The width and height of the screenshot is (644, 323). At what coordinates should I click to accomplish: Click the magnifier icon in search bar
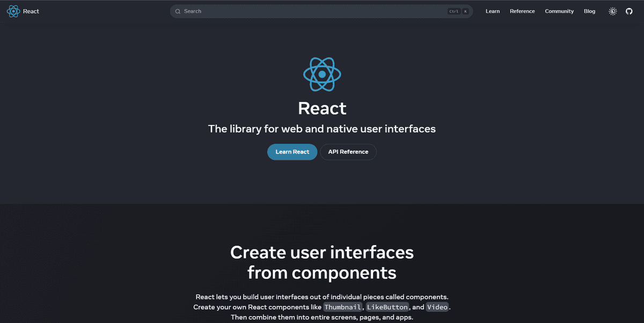178,11
